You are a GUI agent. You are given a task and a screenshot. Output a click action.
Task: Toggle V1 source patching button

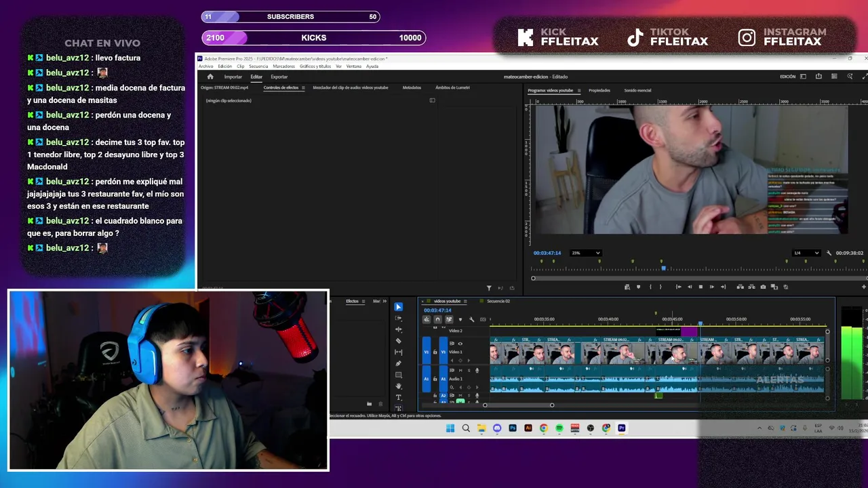(x=427, y=352)
